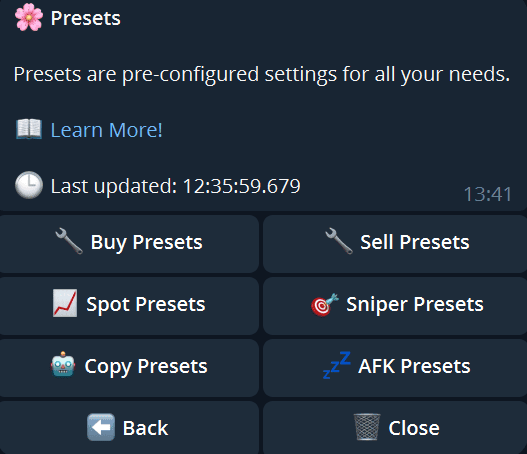This screenshot has height=454, width=527.
Task: Click the wrench icon beside Sell Presets
Action: 339,241
